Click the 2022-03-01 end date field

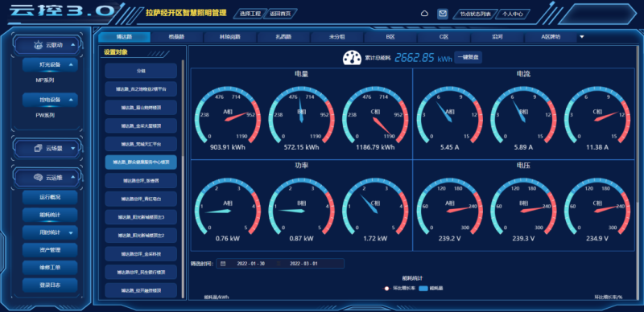click(x=303, y=264)
